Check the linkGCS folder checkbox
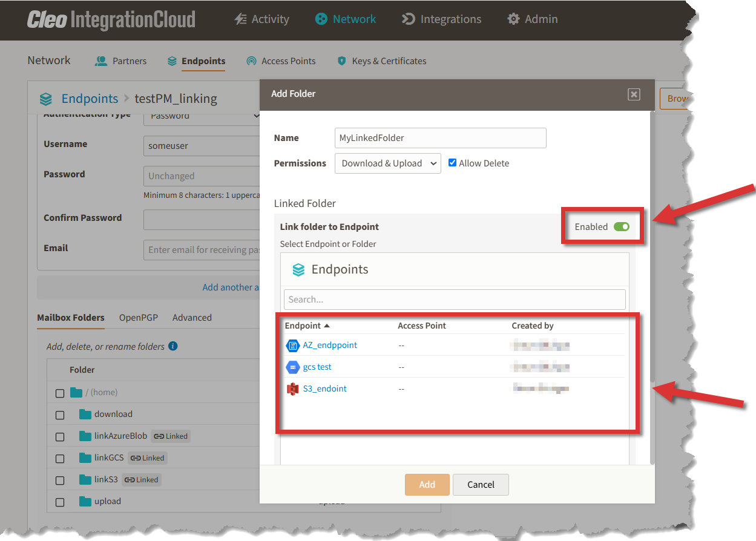This screenshot has width=756, height=541. click(60, 459)
